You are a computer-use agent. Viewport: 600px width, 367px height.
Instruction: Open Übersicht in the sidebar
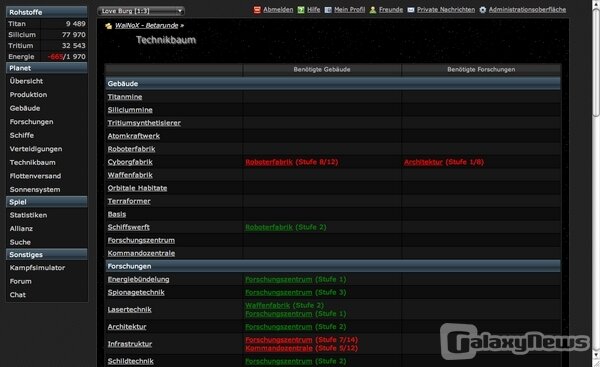coord(26,81)
